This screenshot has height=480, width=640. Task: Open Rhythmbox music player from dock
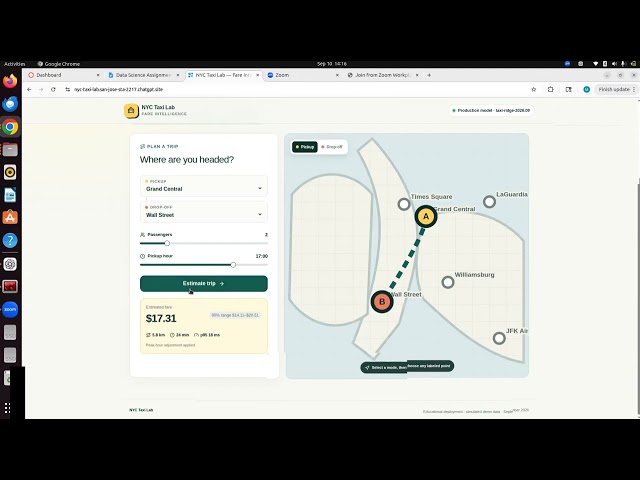coord(10,172)
